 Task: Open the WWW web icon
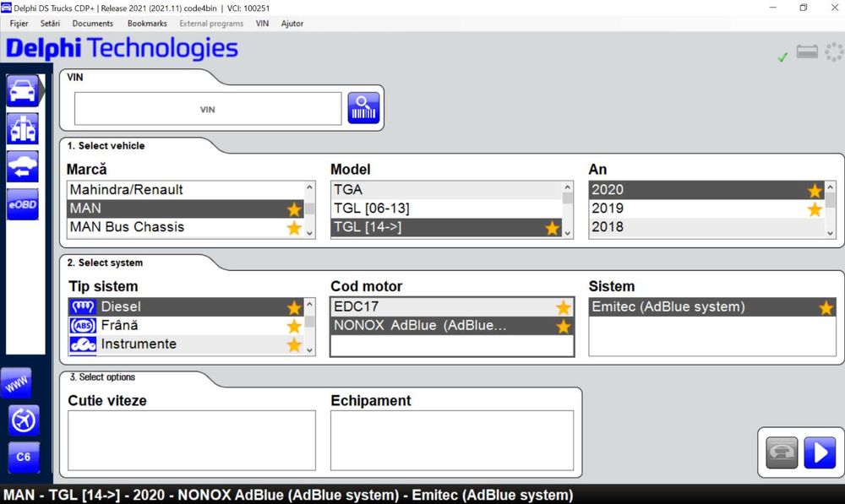pos(16,383)
